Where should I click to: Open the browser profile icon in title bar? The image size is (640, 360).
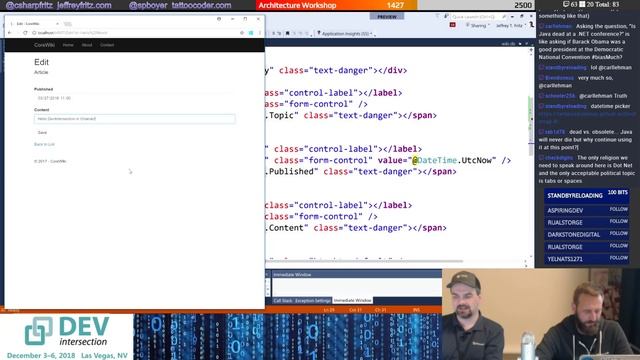pos(219,19)
